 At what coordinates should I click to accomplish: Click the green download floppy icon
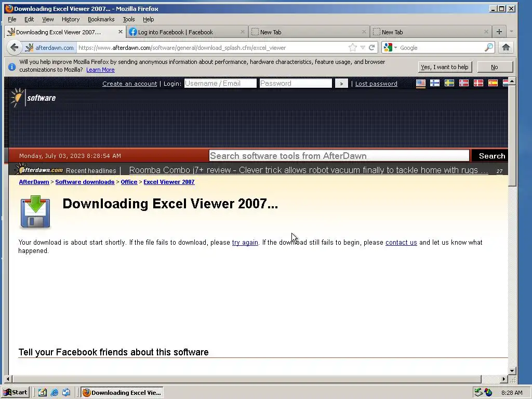35,212
